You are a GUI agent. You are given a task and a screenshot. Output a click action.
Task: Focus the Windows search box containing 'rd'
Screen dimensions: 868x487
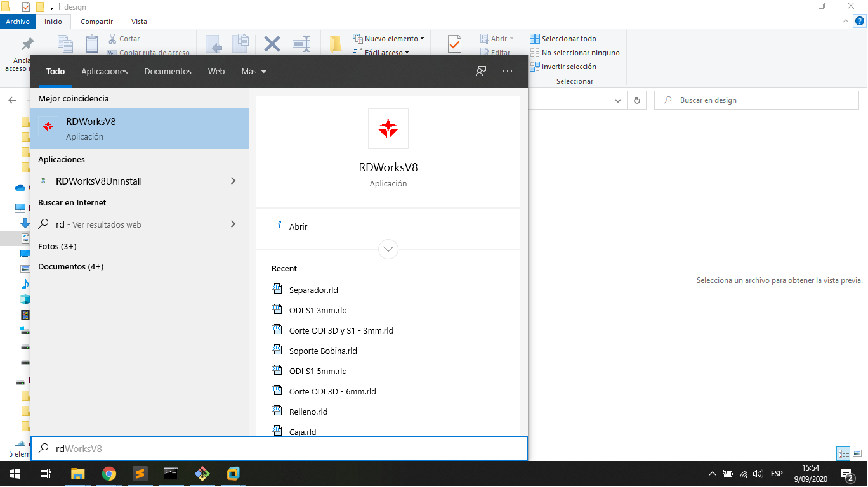point(279,448)
